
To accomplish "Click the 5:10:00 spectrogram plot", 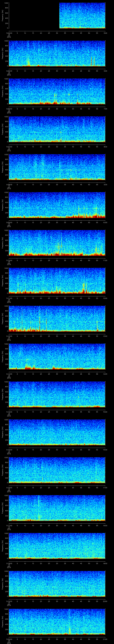I will click(x=57, y=243).
